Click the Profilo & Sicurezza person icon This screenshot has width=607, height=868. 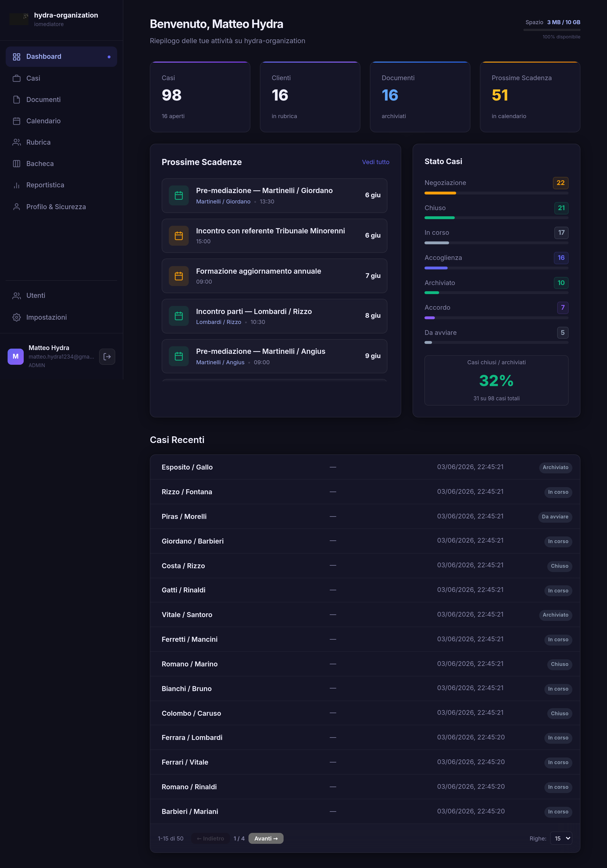coord(16,207)
